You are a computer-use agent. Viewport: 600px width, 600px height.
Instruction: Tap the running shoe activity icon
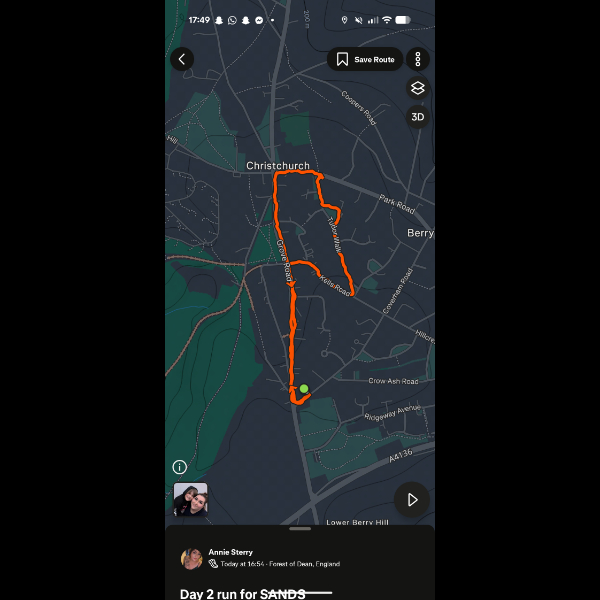(x=213, y=564)
